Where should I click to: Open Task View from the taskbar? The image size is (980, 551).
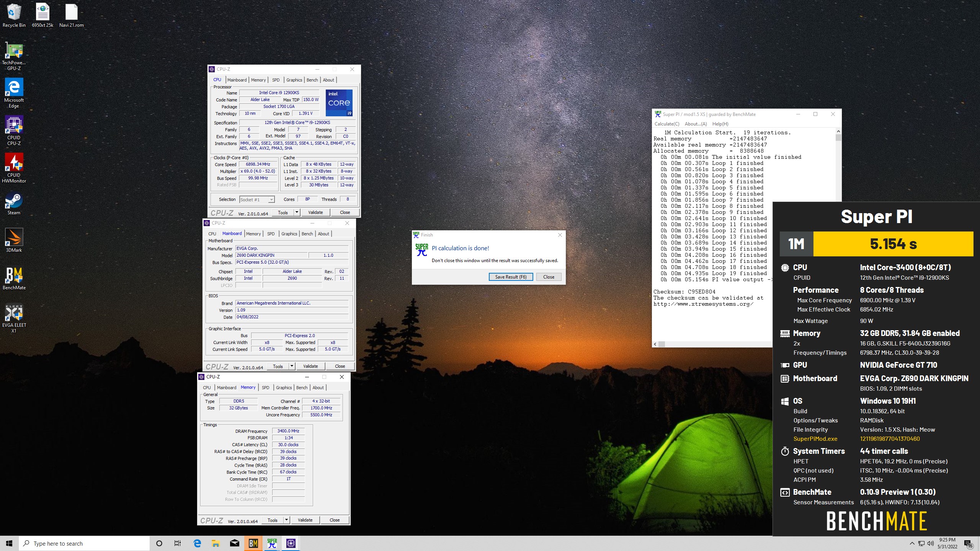pyautogui.click(x=178, y=543)
